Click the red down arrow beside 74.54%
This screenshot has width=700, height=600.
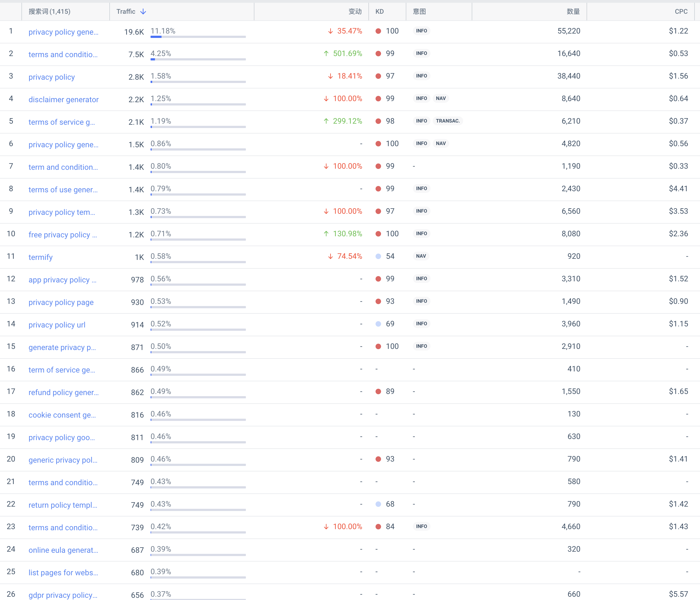(x=330, y=256)
